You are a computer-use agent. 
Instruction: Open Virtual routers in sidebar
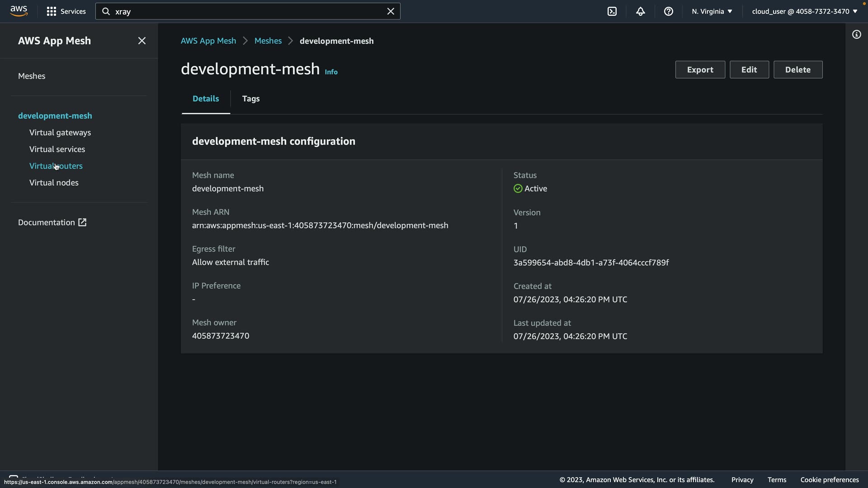(x=56, y=166)
